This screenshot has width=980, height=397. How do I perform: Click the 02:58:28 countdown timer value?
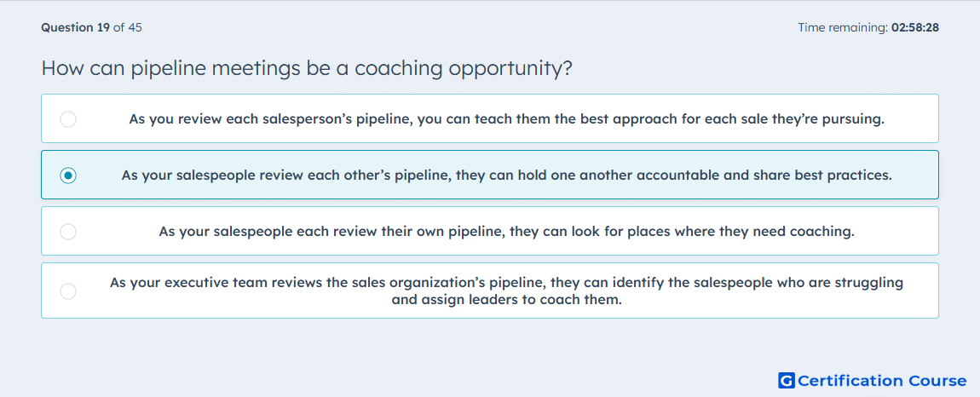coord(915,27)
